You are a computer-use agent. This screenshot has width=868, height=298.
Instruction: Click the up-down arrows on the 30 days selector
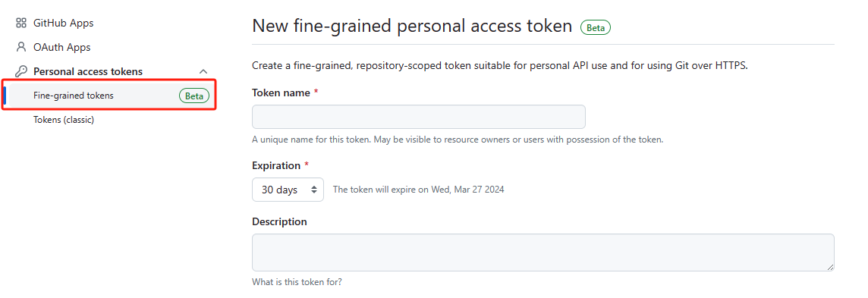coord(314,190)
